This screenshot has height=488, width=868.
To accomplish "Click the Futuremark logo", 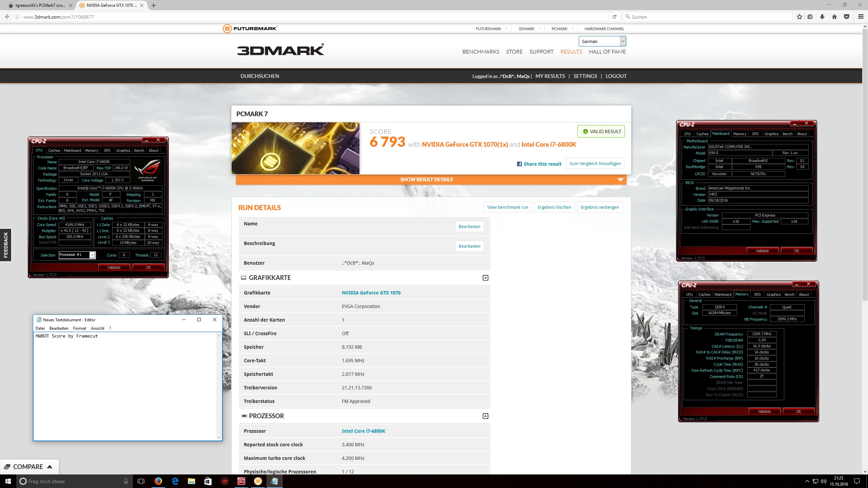I will pyautogui.click(x=250, y=28).
